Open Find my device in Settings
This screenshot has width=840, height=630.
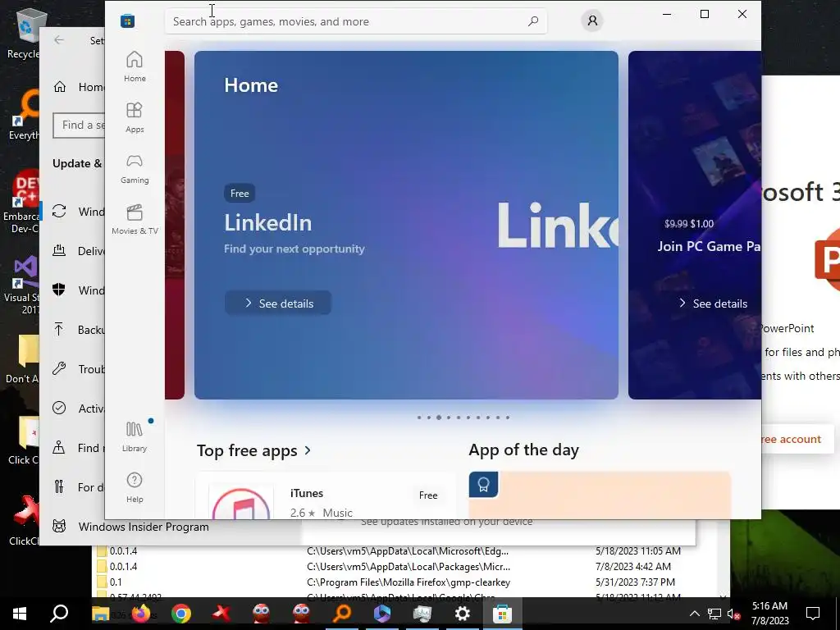pyautogui.click(x=78, y=448)
